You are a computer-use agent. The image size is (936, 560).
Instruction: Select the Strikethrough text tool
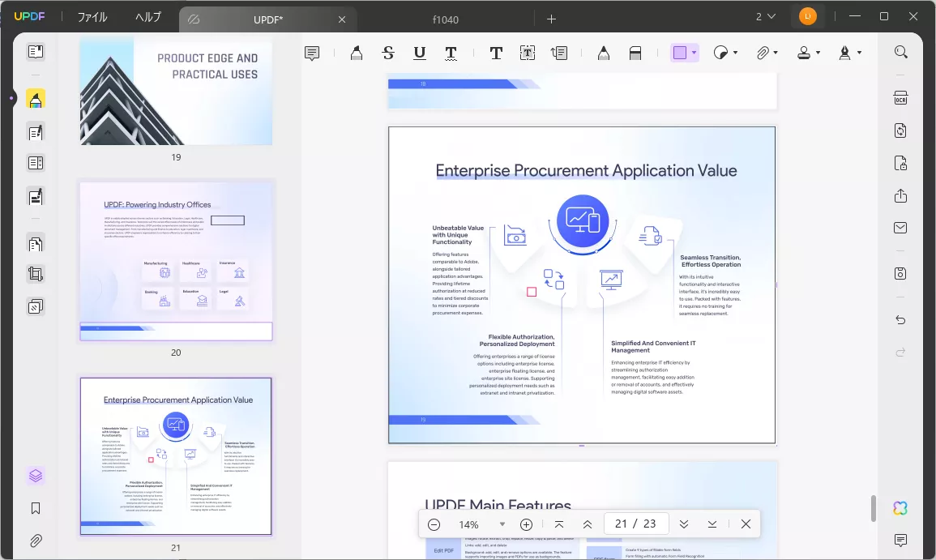[x=388, y=53]
